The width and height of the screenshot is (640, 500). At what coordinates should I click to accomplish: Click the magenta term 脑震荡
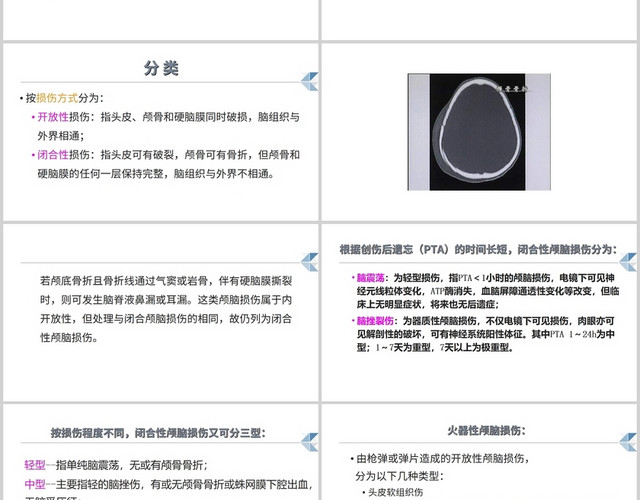371,278
